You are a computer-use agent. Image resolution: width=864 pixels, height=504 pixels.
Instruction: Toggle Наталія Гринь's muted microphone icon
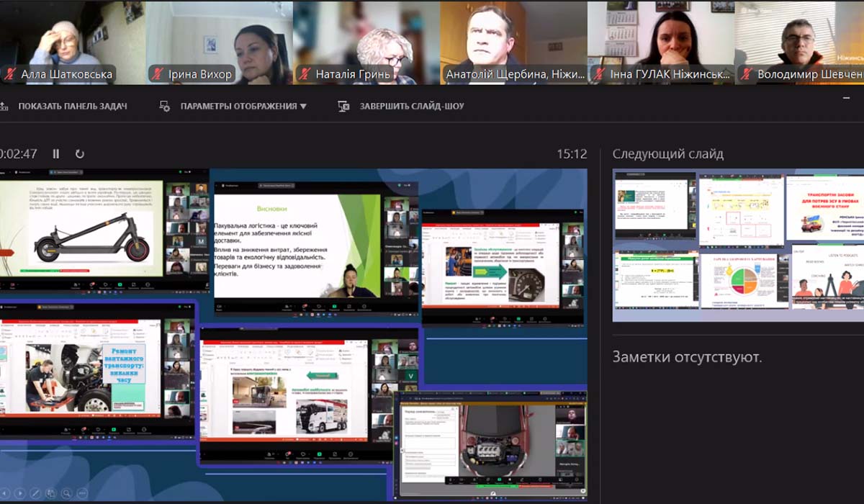click(303, 74)
